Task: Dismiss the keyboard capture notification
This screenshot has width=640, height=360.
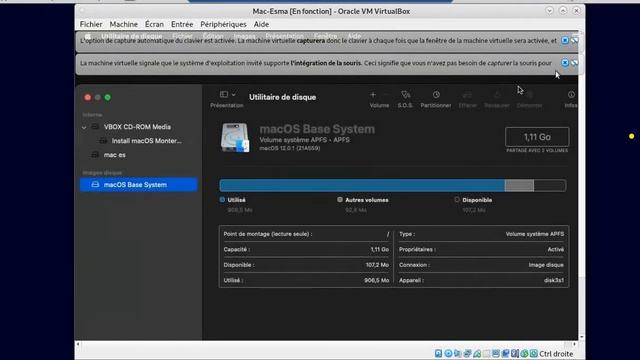Action: [x=565, y=40]
